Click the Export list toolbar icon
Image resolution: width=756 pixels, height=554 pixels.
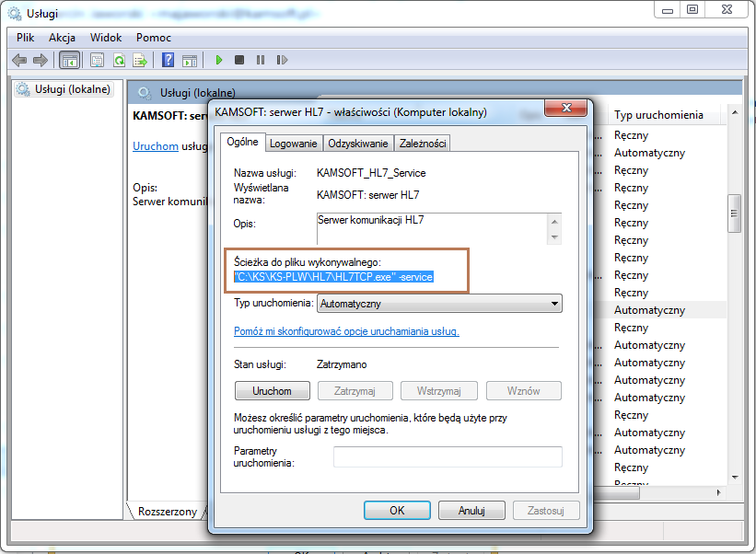pos(140,60)
